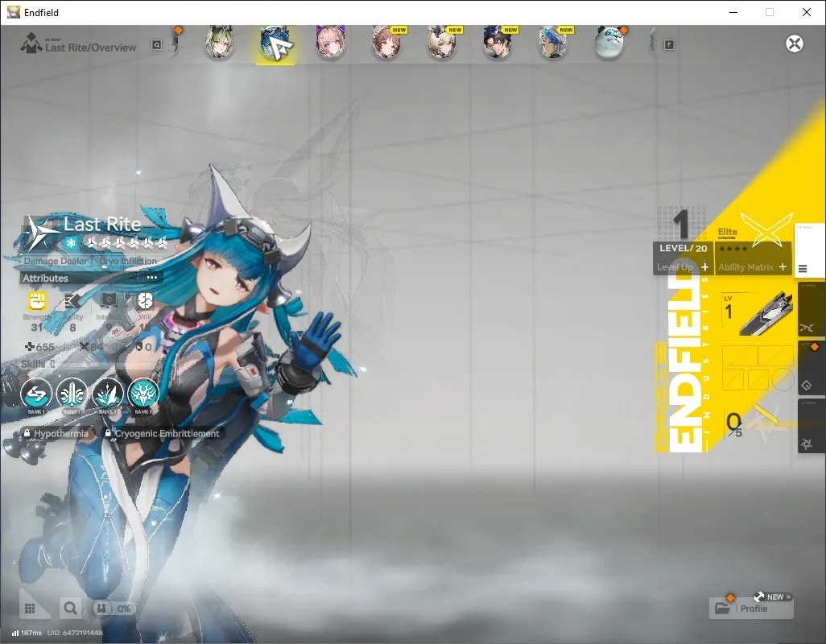Screen dimensions: 826x644
Task: Select the potential star tab on sidebar
Action: pyautogui.click(x=812, y=426)
